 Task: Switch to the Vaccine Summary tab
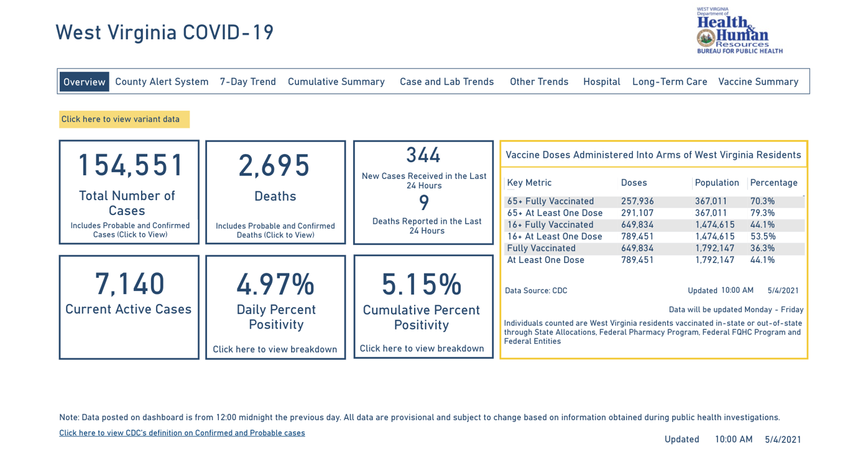(x=758, y=81)
